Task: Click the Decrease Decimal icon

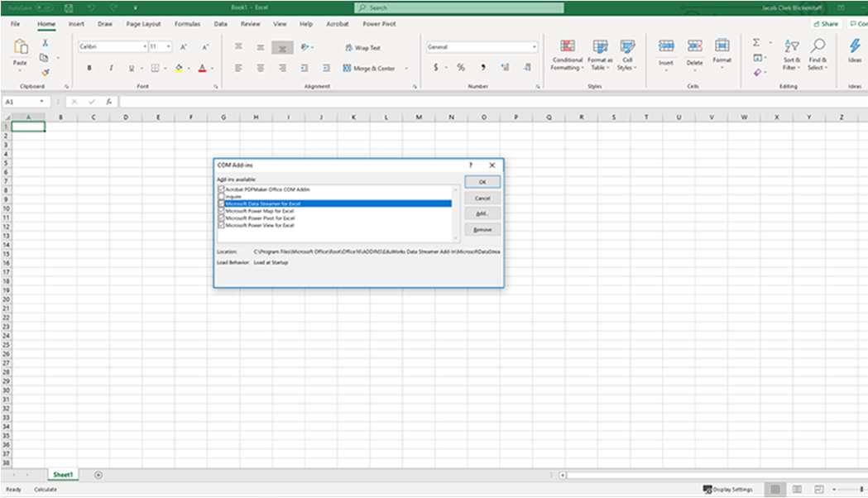Action: (527, 67)
